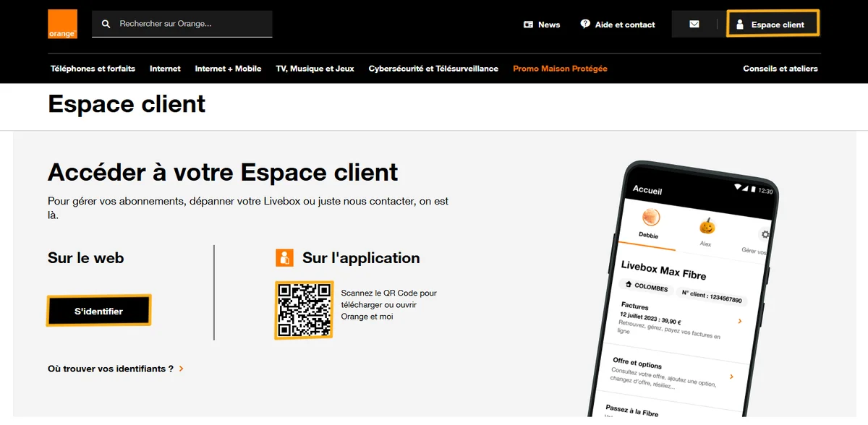
Task: Click the N° client : 1234567890 chip
Action: tap(712, 296)
